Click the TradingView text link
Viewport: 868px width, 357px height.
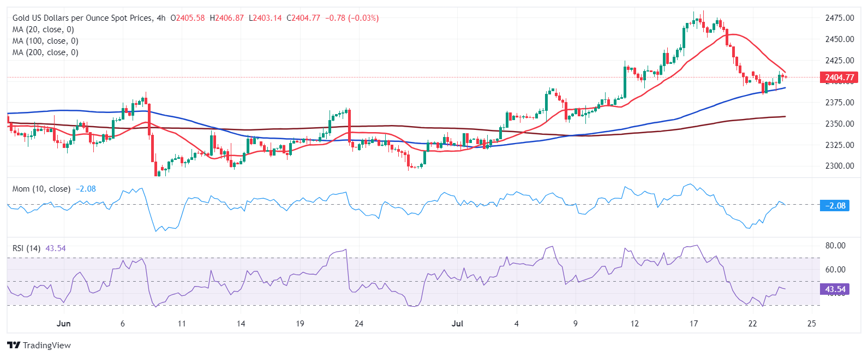47,345
